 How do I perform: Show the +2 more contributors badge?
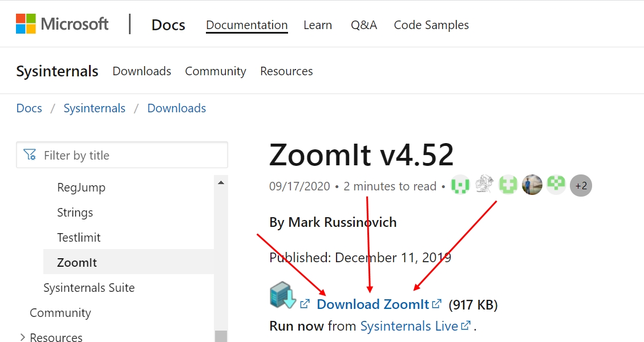581,186
